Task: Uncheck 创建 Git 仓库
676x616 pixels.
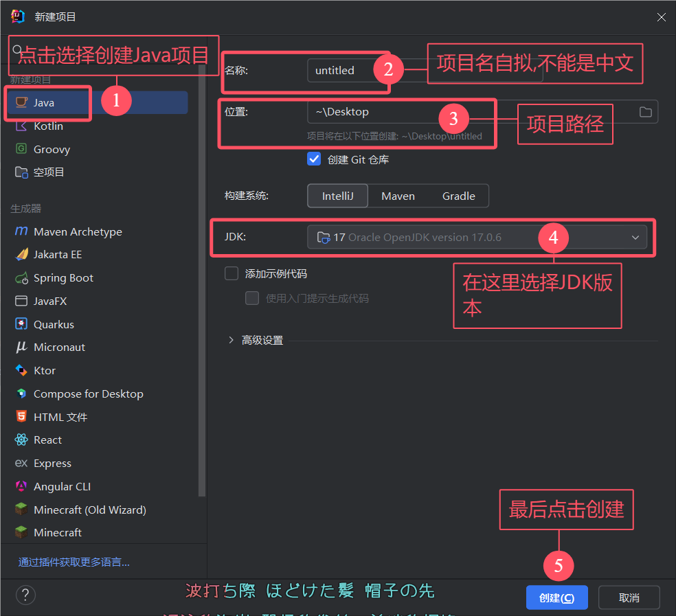Action: (314, 159)
